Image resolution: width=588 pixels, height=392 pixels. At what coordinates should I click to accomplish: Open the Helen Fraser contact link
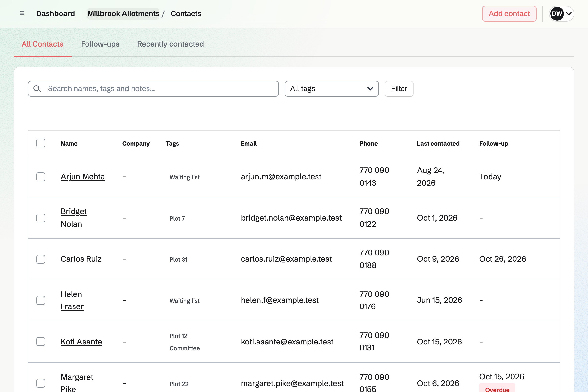[72, 300]
